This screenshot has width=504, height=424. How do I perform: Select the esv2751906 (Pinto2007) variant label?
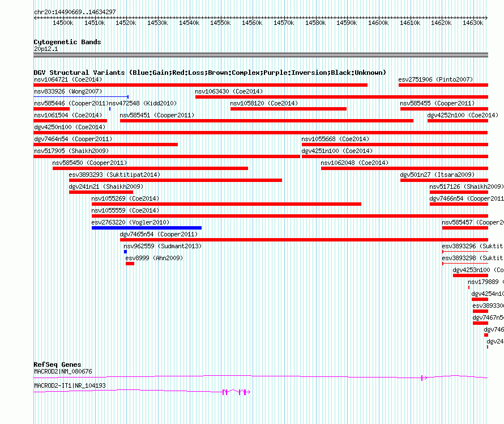435,79
